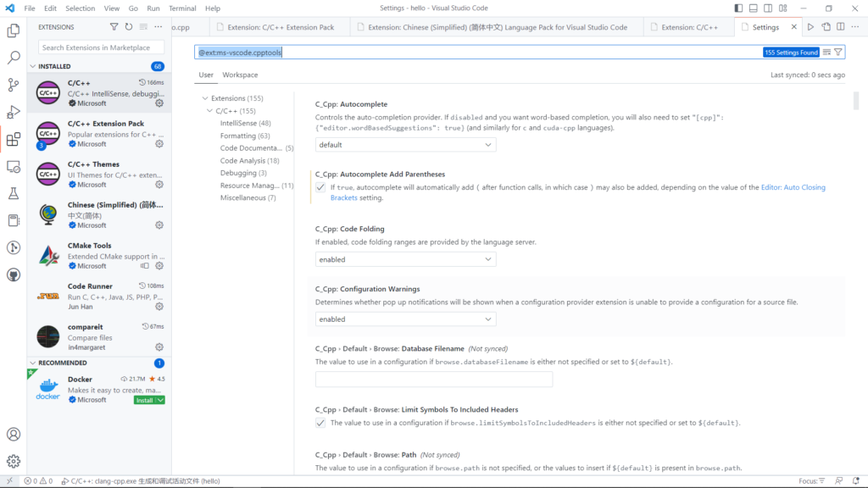868x488 pixels.
Task: Follow the Editor: Auto Closing Brackets link
Action: pyautogui.click(x=793, y=187)
